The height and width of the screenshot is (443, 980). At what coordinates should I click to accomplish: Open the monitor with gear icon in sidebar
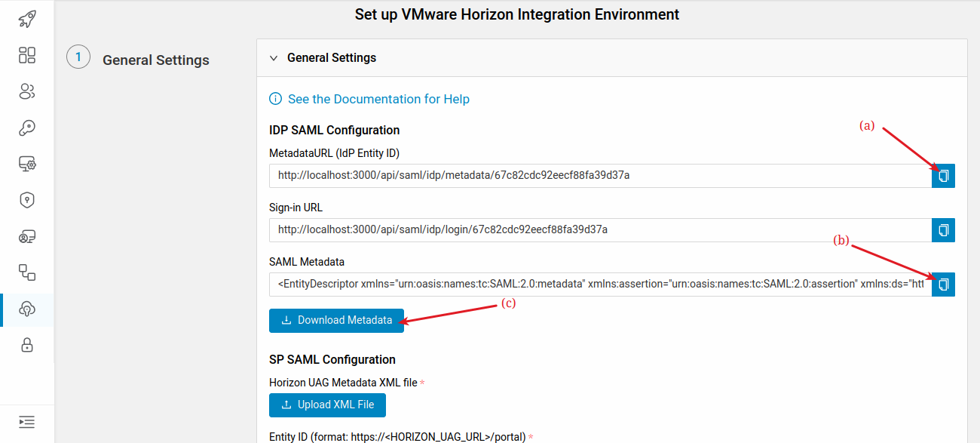coord(27,164)
